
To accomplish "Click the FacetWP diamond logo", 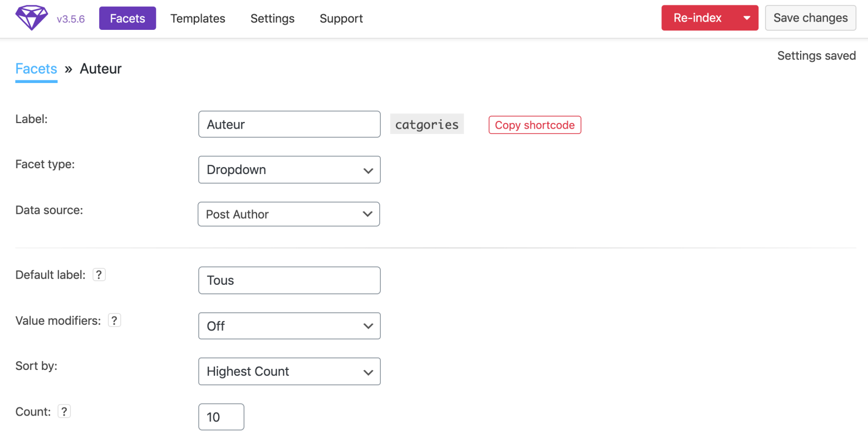I will (x=31, y=18).
